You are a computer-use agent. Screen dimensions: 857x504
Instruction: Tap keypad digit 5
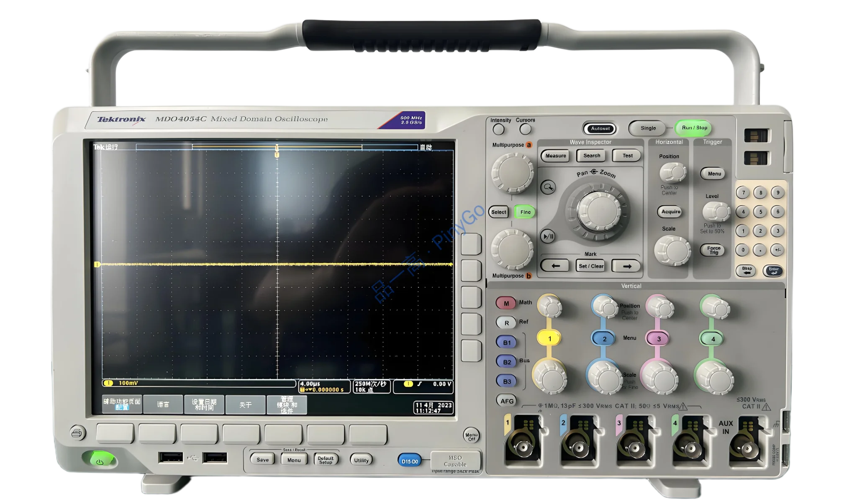(x=760, y=212)
